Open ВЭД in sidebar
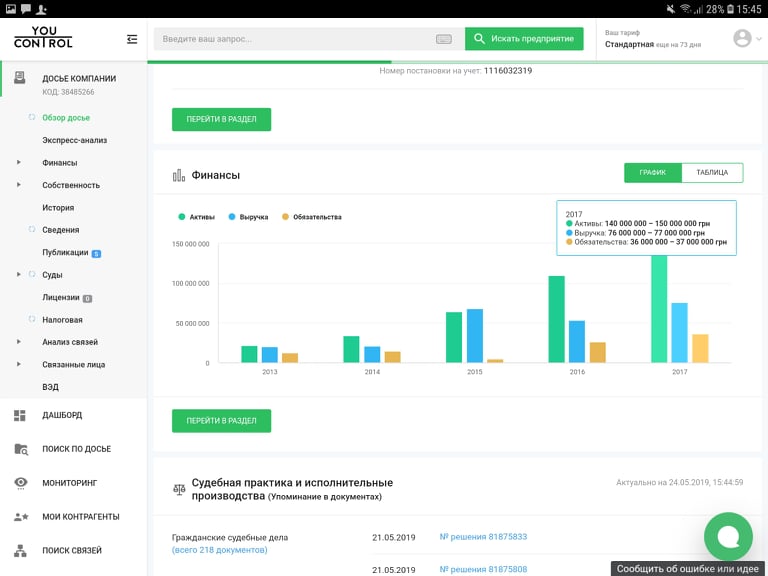768x576 pixels. tap(50, 387)
